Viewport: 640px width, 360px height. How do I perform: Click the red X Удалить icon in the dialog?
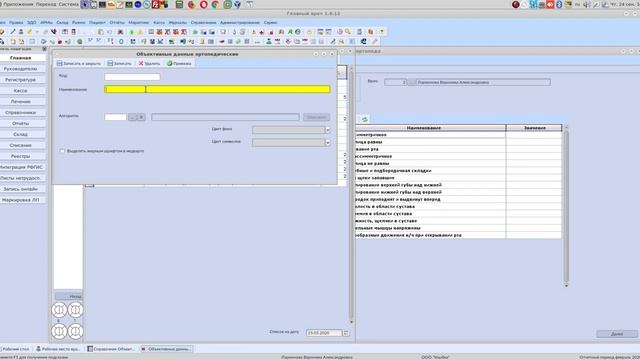[141, 63]
